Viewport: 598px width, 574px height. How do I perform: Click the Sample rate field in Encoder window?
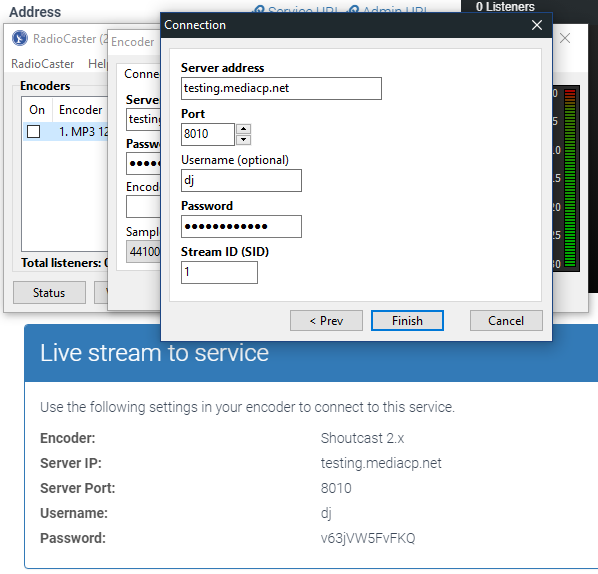pyautogui.click(x=144, y=252)
